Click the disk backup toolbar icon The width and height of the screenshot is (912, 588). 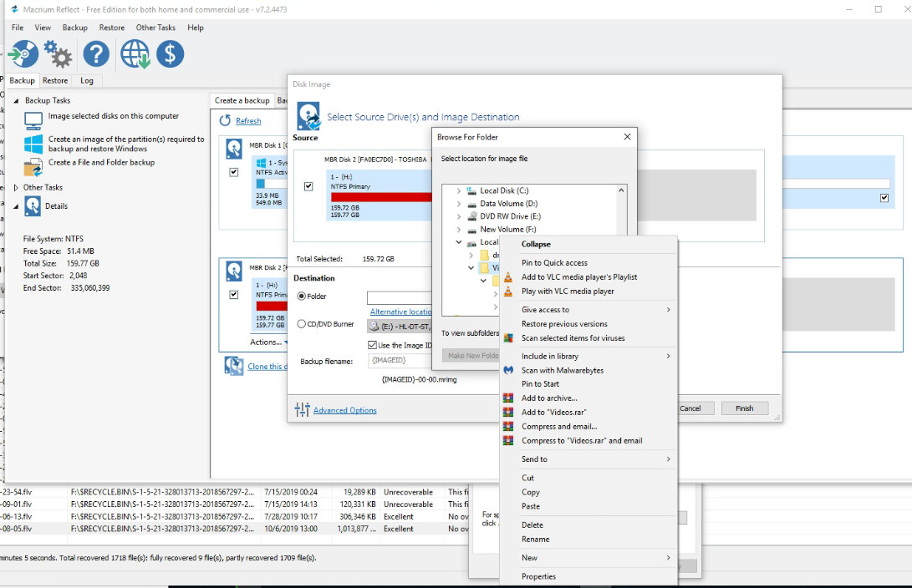pyautogui.click(x=23, y=54)
